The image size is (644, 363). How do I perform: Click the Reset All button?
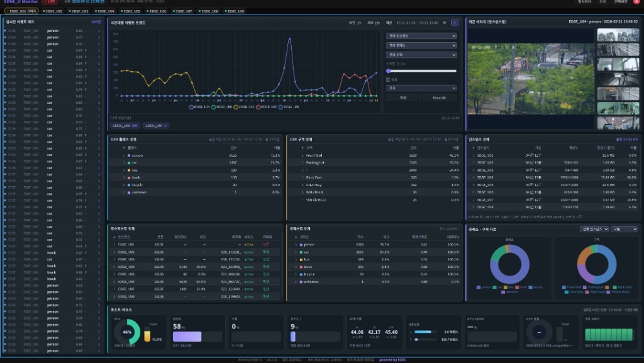tap(439, 98)
